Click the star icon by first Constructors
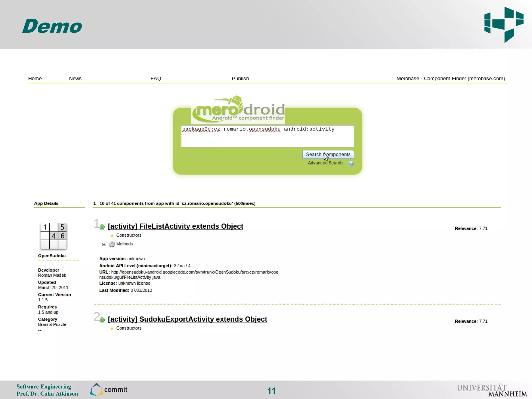 pos(112,236)
